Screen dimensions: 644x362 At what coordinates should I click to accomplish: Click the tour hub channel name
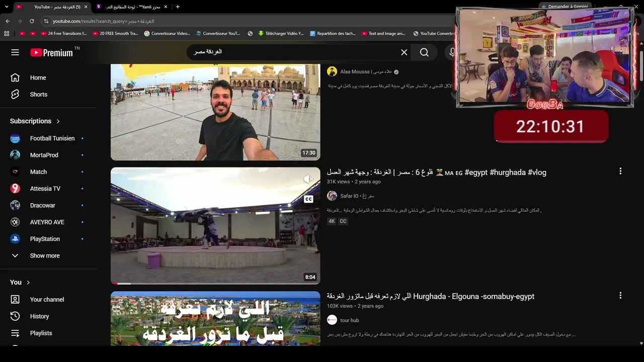click(x=349, y=320)
